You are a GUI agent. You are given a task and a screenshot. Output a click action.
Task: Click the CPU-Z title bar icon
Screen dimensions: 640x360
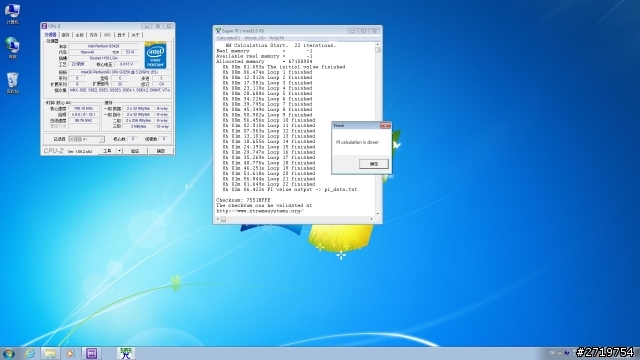pyautogui.click(x=44, y=26)
